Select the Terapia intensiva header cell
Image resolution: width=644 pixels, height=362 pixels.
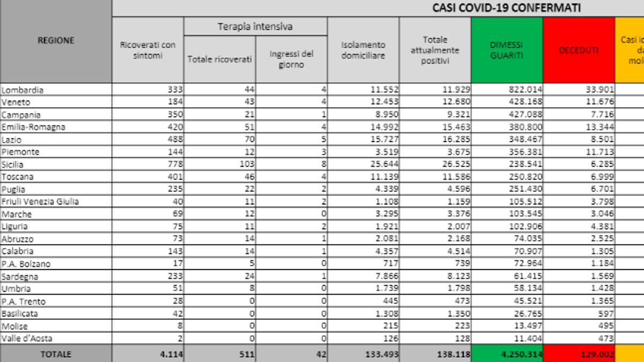(255, 26)
